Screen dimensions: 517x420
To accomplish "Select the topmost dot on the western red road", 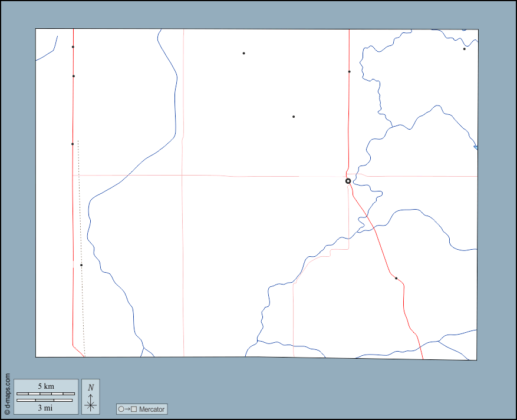I will 73,47.
